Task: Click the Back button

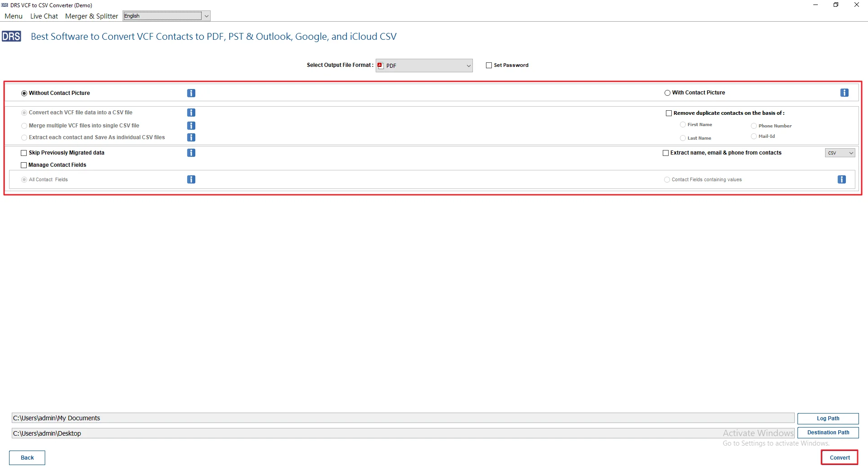Action: (x=27, y=457)
